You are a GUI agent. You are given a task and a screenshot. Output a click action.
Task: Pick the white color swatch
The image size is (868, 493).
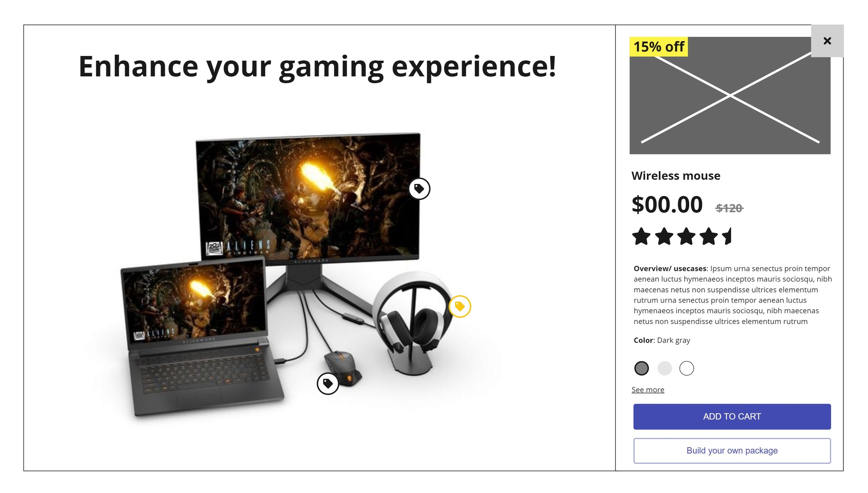point(687,368)
